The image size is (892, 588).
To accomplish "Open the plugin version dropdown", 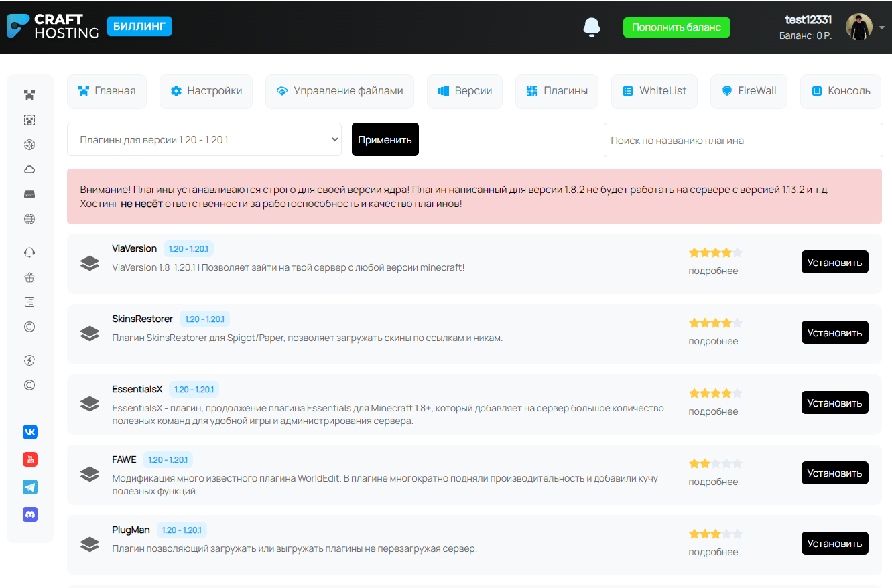I will [204, 139].
